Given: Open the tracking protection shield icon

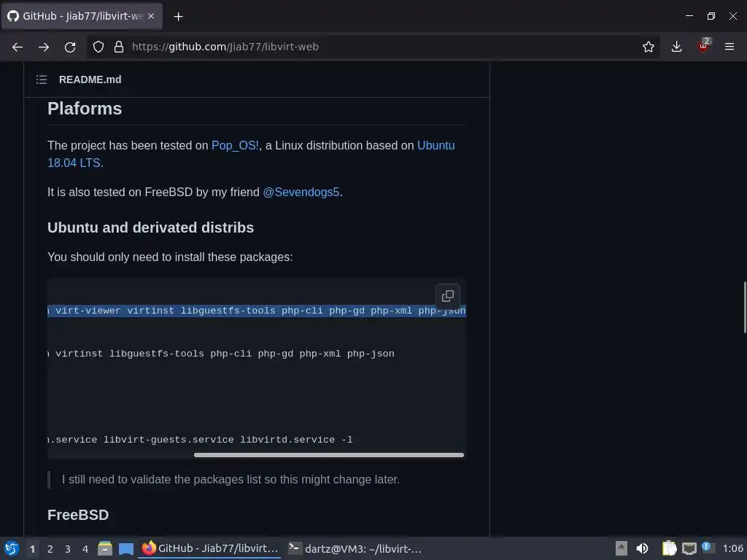Looking at the screenshot, I should [98, 47].
